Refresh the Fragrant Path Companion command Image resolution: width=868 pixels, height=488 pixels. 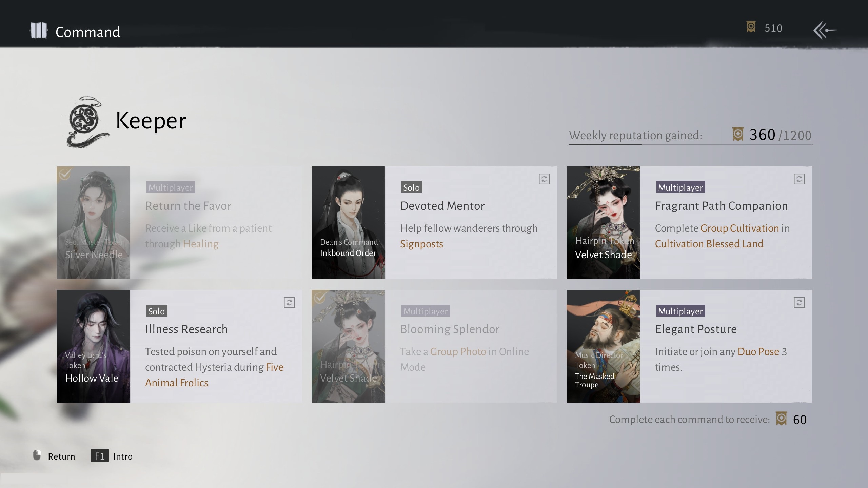(799, 179)
